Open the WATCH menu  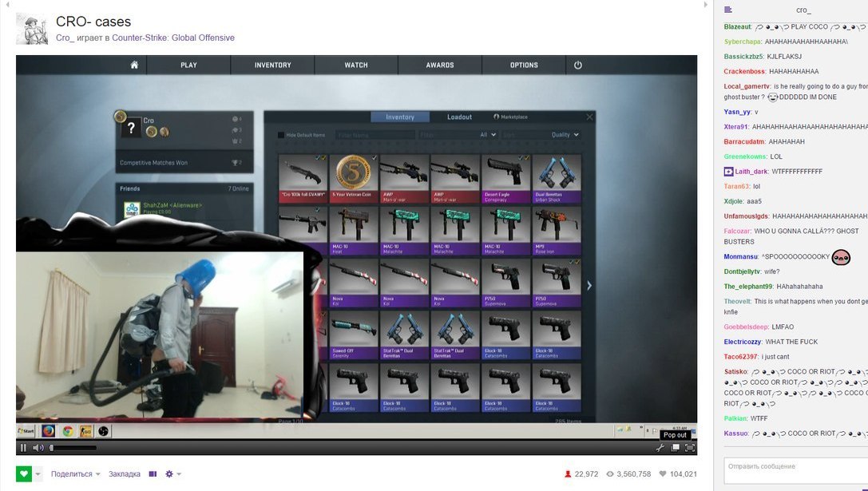point(356,65)
